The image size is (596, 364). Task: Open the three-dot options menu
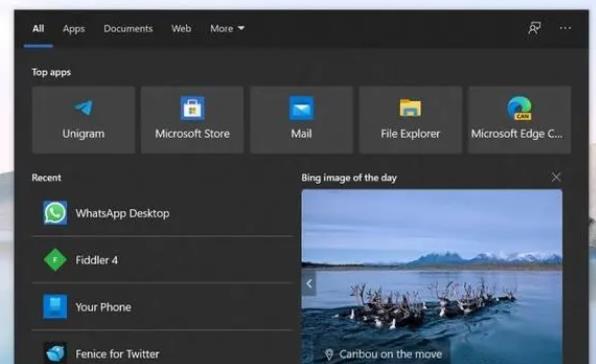(565, 28)
